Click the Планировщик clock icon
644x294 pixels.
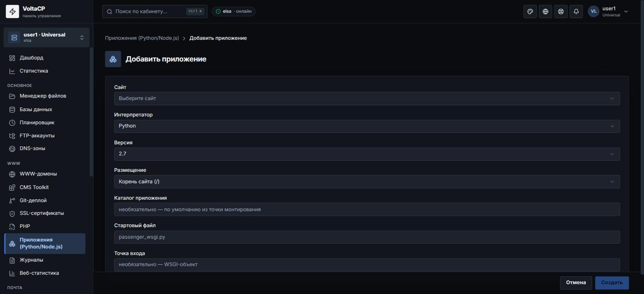click(x=12, y=123)
